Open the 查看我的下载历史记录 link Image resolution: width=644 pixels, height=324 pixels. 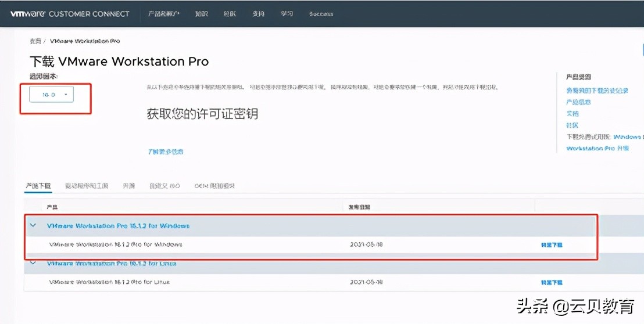597,91
